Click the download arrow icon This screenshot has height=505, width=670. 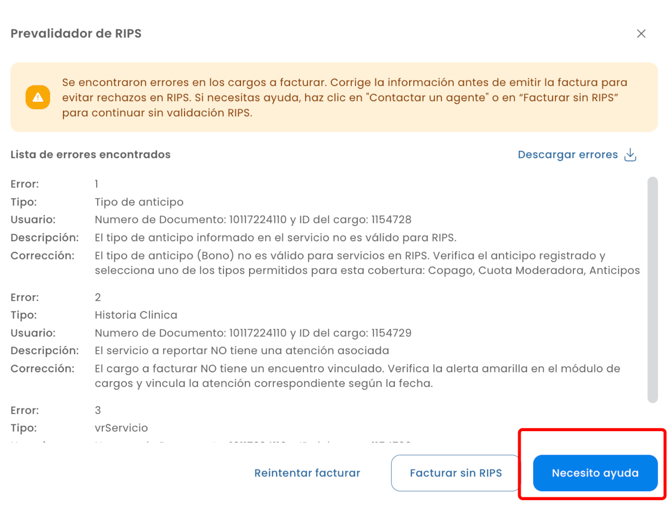[x=630, y=155]
